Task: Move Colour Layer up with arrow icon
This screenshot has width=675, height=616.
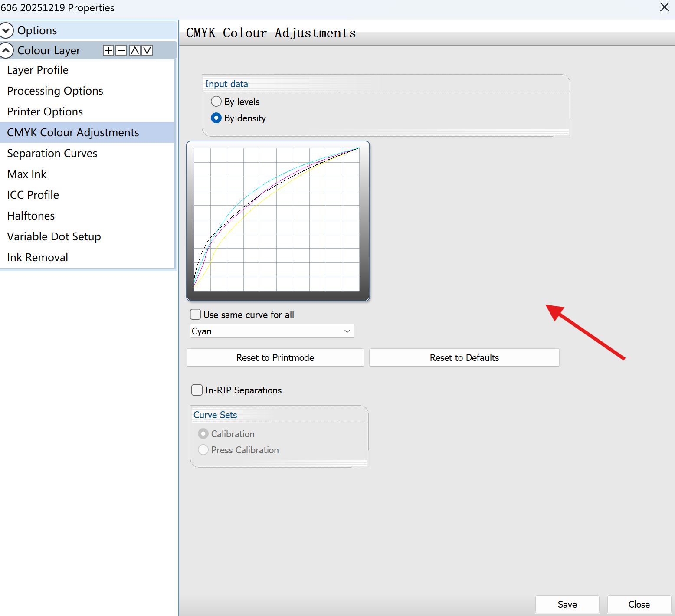Action: click(x=135, y=50)
